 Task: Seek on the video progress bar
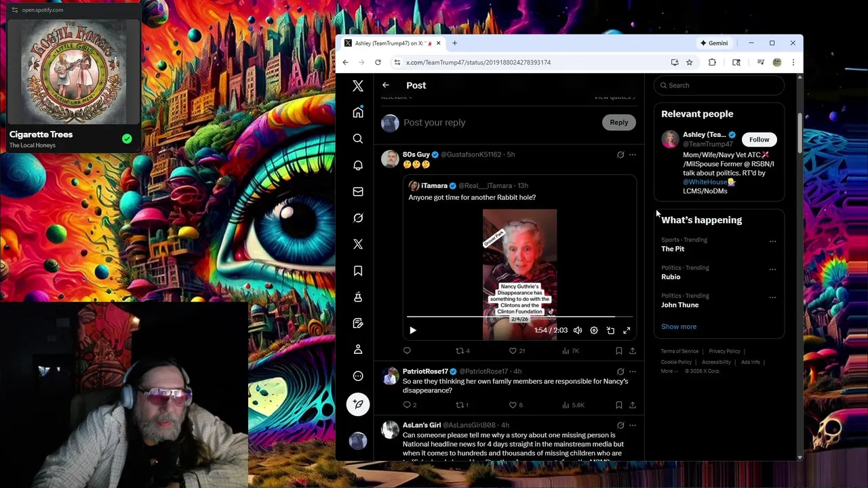[519, 317]
